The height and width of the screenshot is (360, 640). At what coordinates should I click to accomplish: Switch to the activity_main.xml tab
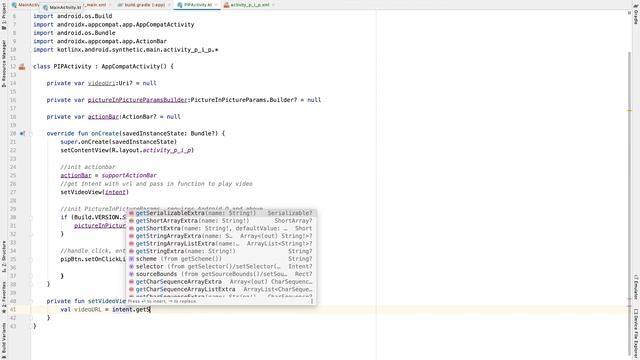coord(97,5)
